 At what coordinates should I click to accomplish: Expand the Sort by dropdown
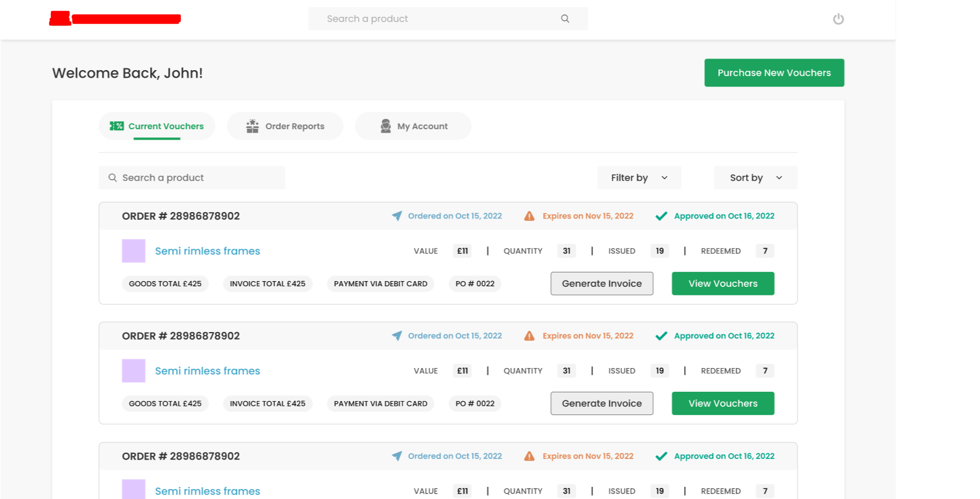point(755,178)
